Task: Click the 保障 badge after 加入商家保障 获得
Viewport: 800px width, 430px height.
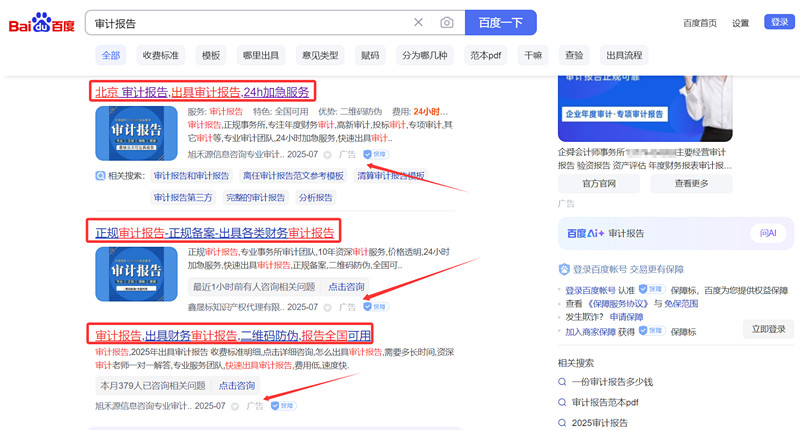Action: coord(653,331)
